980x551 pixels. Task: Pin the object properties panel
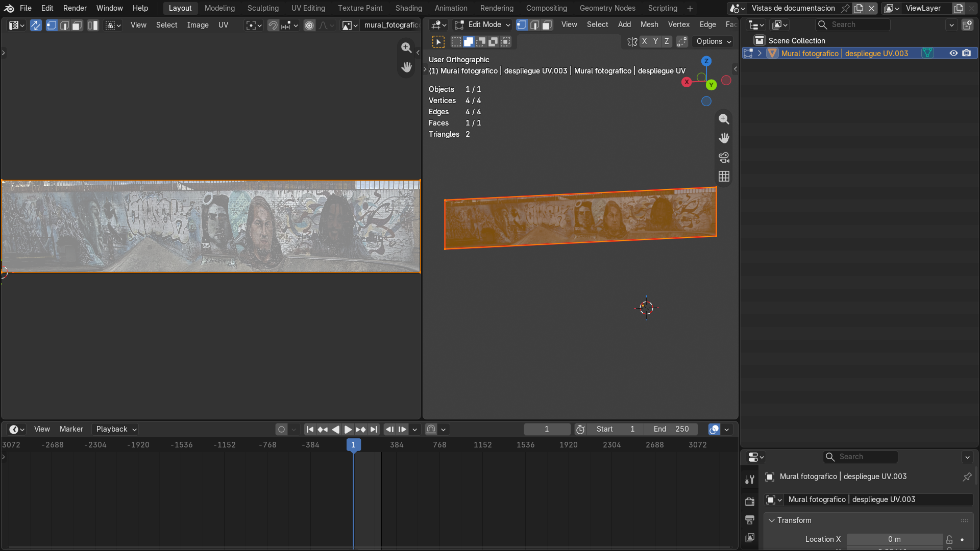click(967, 477)
